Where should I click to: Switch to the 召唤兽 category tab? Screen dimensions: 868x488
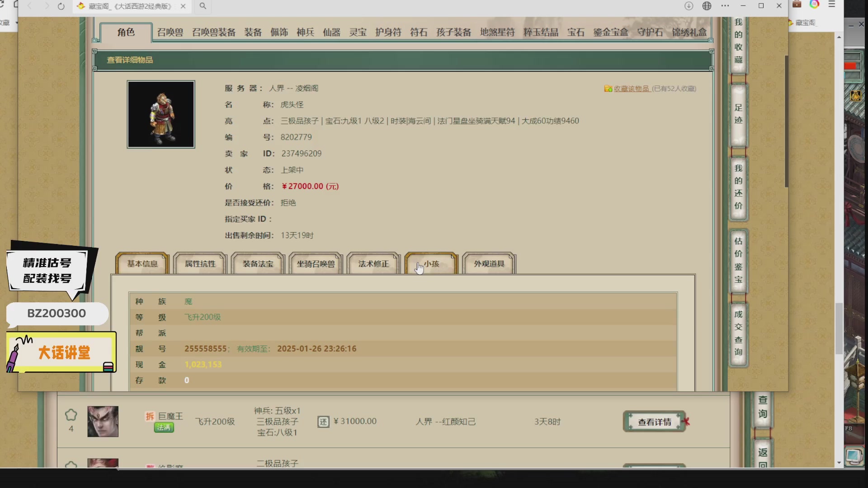click(170, 32)
